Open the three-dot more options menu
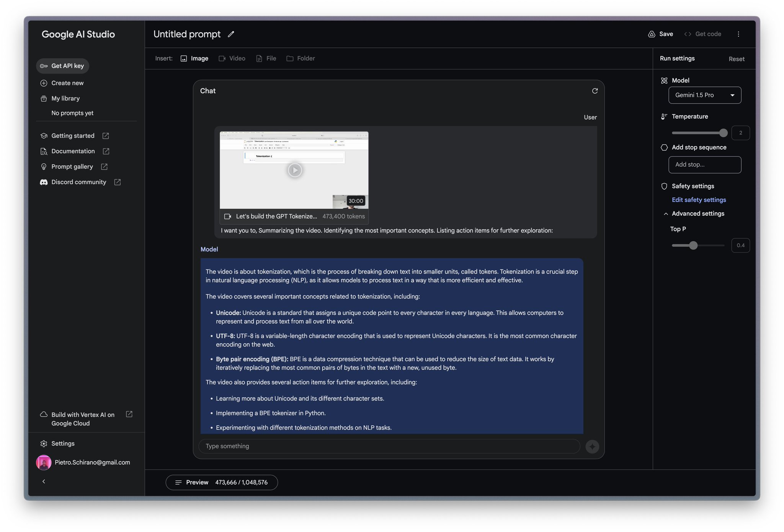 point(738,34)
